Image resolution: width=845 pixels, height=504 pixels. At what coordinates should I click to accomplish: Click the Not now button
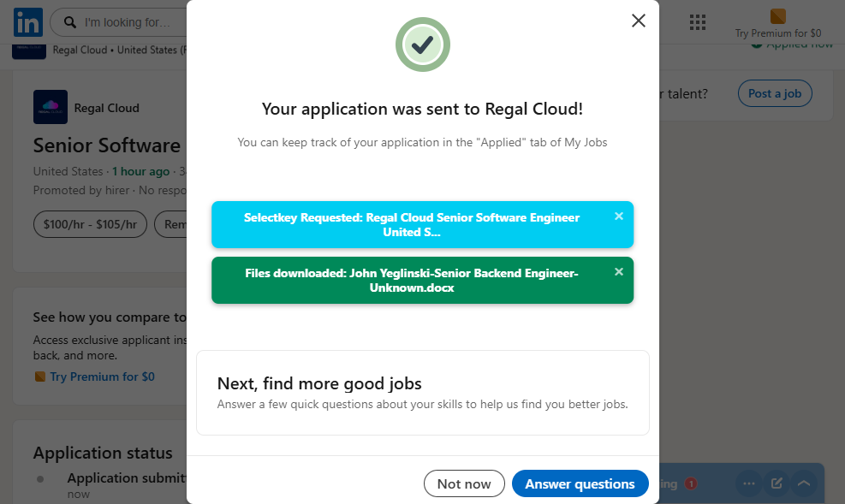tap(464, 483)
